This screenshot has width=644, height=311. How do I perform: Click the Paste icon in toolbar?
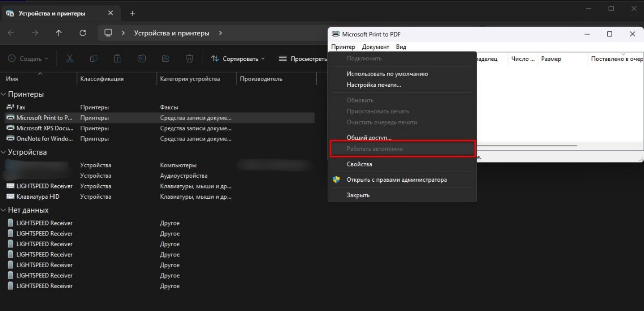click(118, 59)
